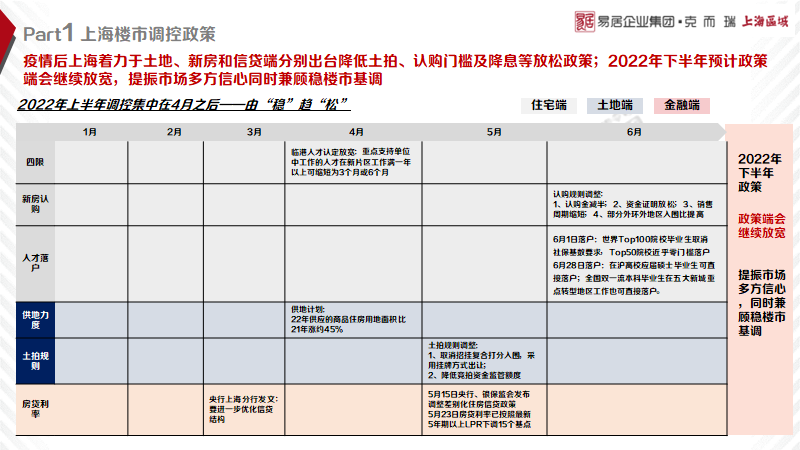Click the 易居企业集团 seal logo icon

tap(584, 21)
